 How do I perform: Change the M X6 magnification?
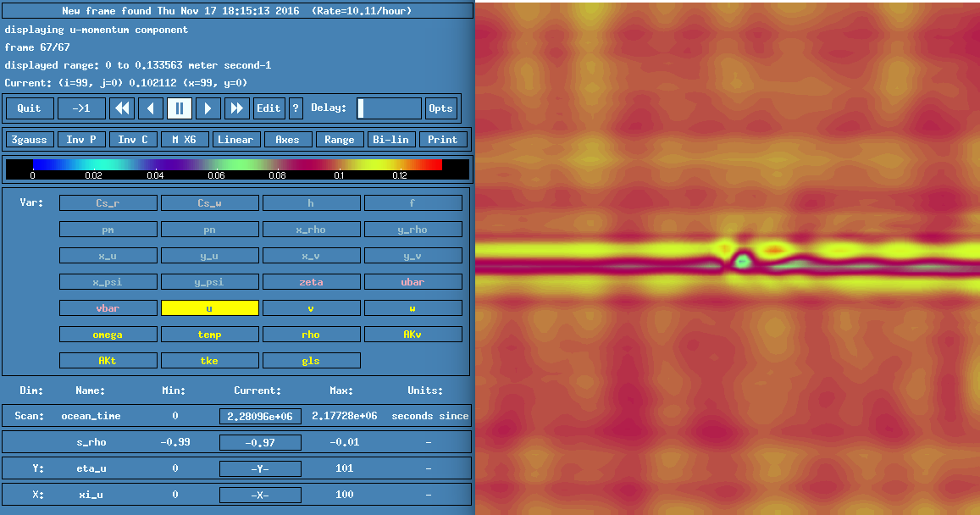(185, 140)
